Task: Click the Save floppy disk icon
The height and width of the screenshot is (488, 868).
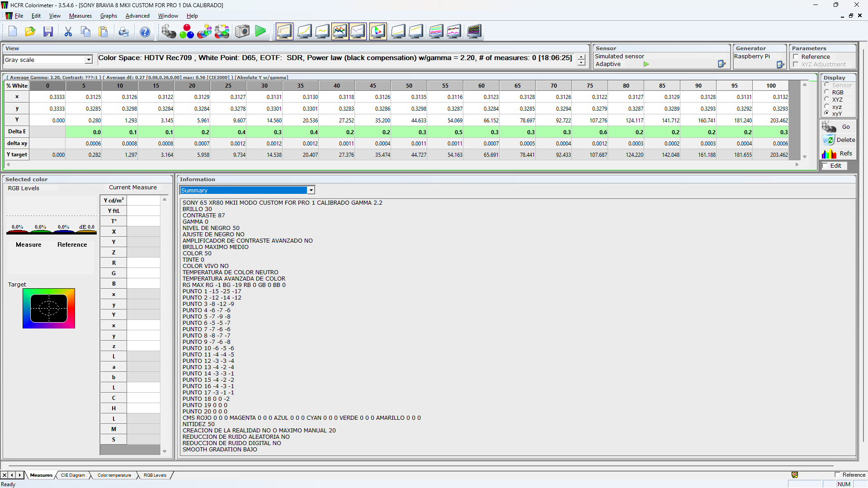Action: (48, 31)
